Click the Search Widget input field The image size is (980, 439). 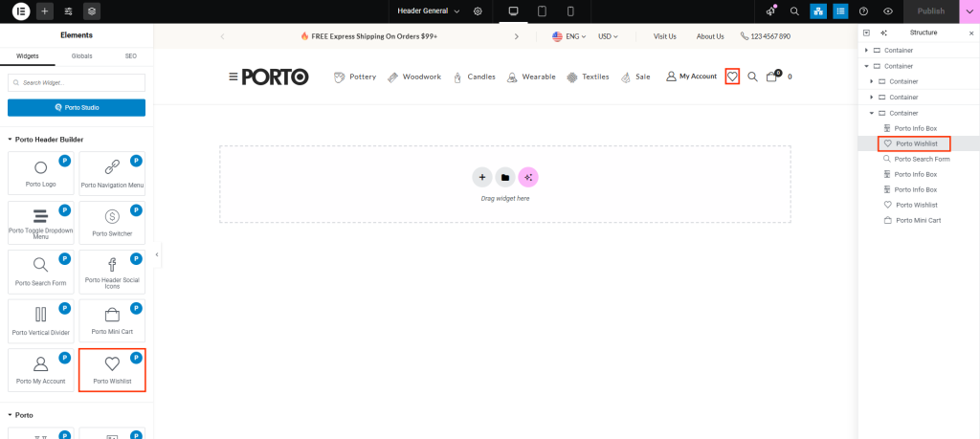pos(77,83)
